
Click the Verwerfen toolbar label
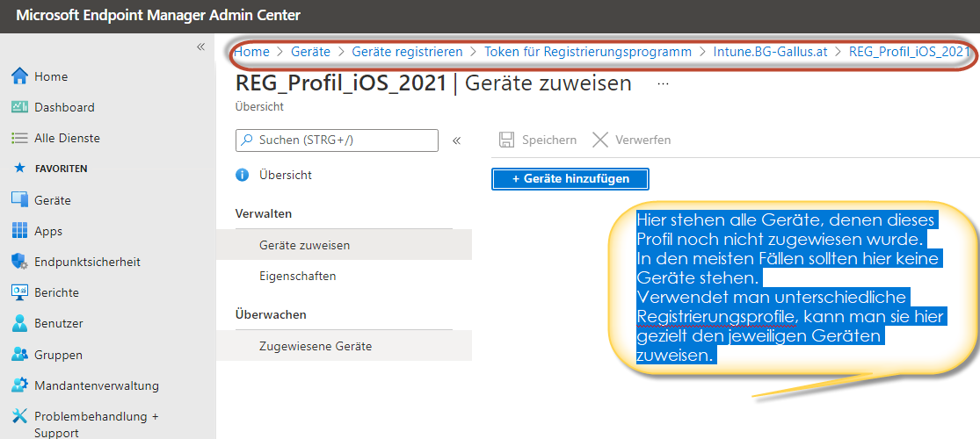643,140
